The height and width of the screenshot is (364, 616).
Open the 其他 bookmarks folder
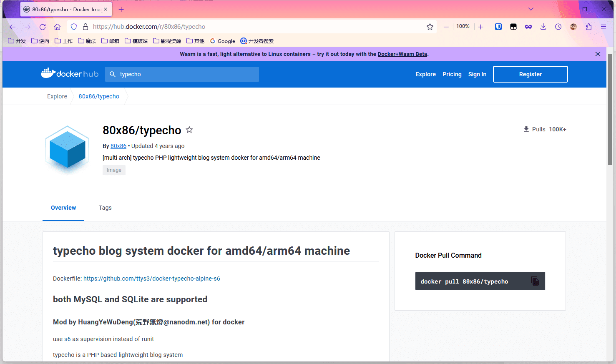[196, 41]
